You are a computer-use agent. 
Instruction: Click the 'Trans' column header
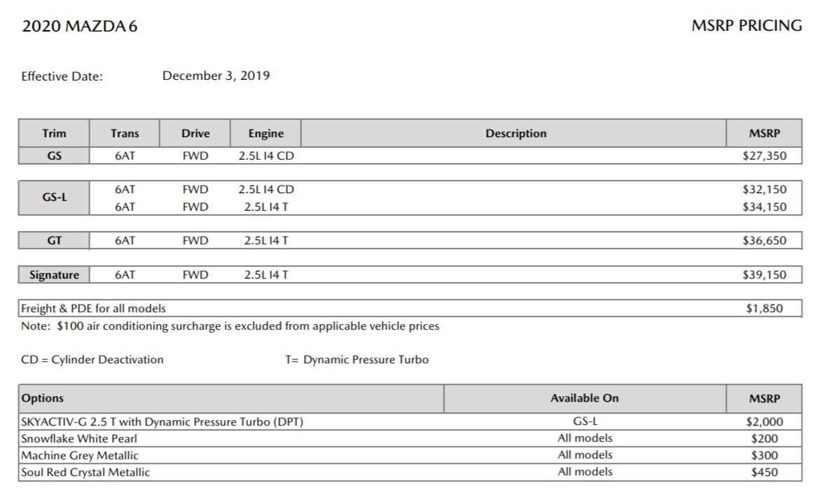click(125, 133)
